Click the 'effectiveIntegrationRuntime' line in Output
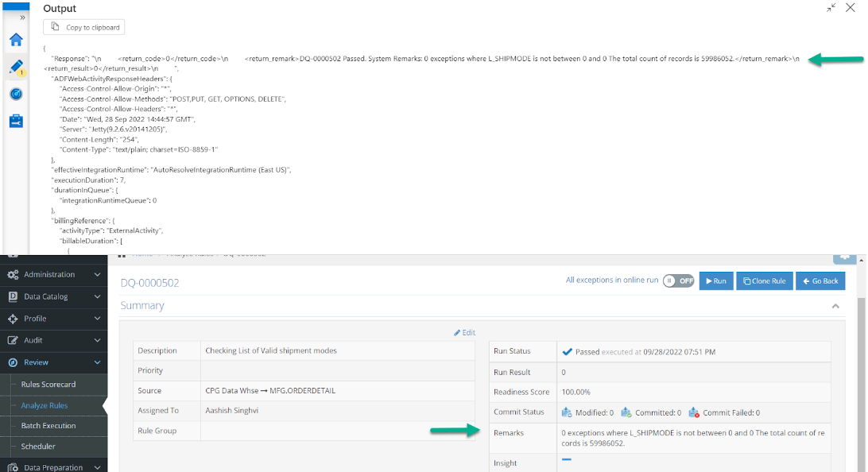 point(171,170)
